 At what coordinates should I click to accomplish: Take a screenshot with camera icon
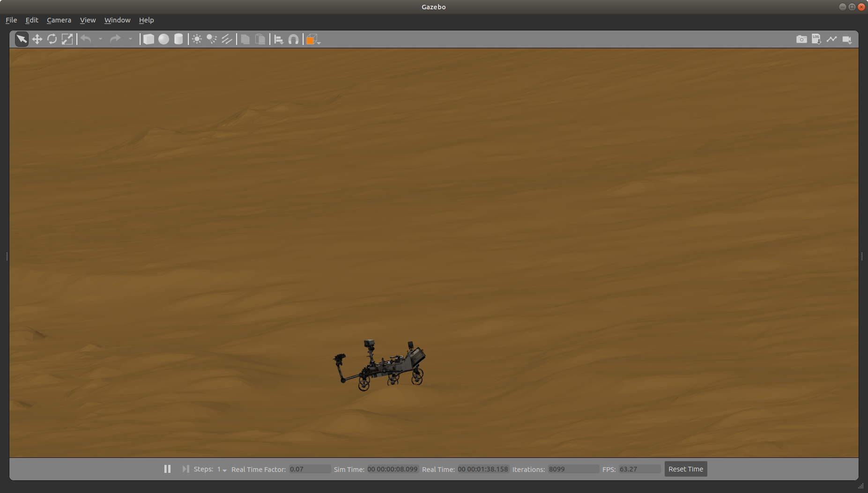(801, 39)
